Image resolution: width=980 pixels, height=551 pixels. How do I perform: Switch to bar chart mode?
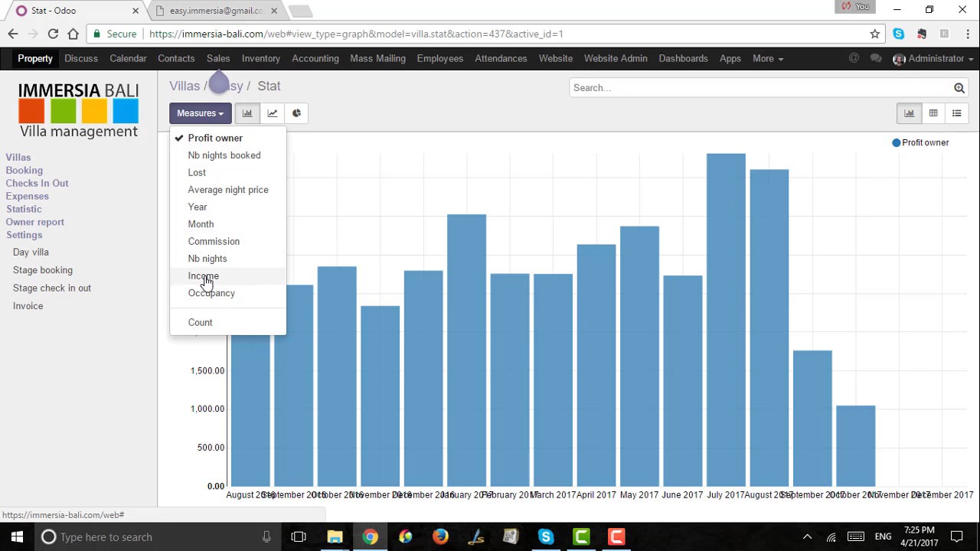click(247, 113)
